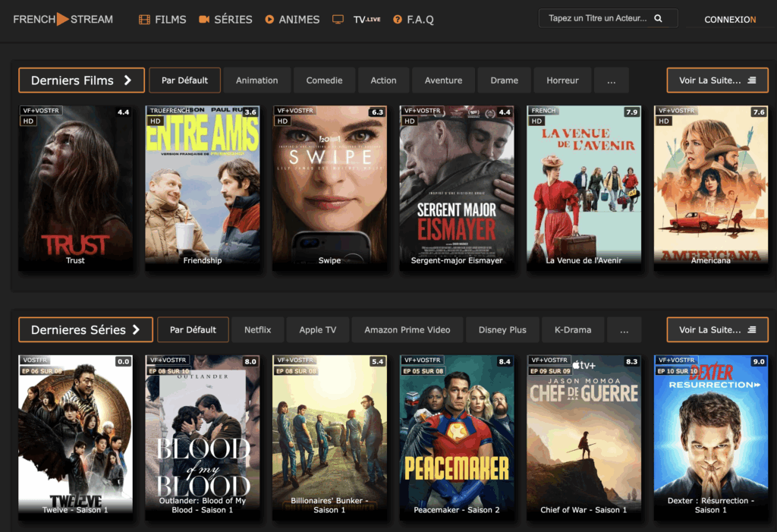The height and width of the screenshot is (532, 777).
Task: Select the Horreur genre filter
Action: coord(562,80)
